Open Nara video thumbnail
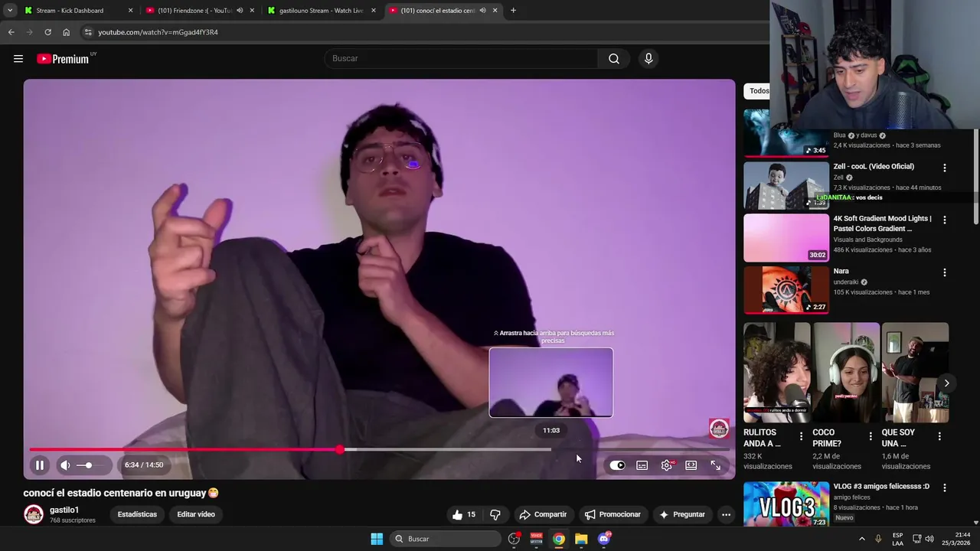 point(786,290)
